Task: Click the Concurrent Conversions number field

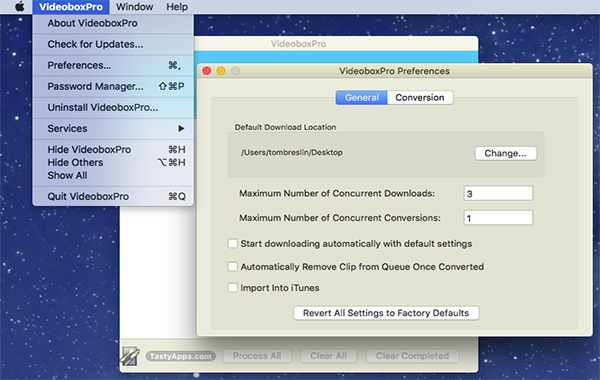Action: (x=498, y=218)
